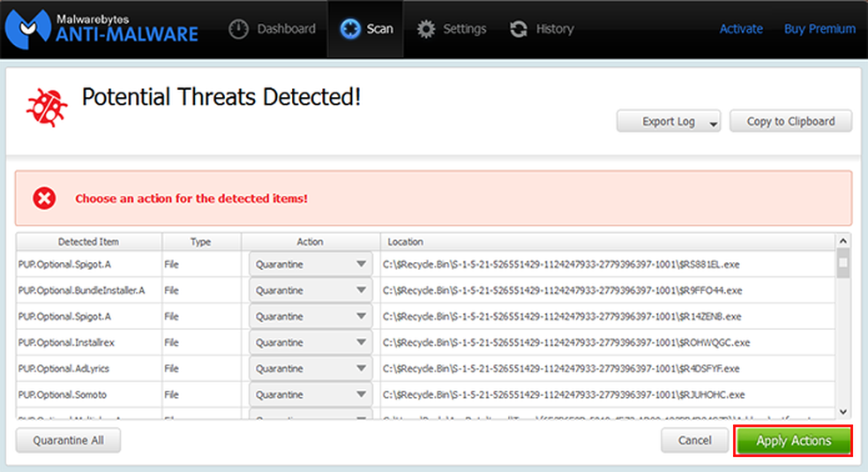
Task: Open action dropdown for PUP.Optional.Installrex
Action: click(x=362, y=342)
